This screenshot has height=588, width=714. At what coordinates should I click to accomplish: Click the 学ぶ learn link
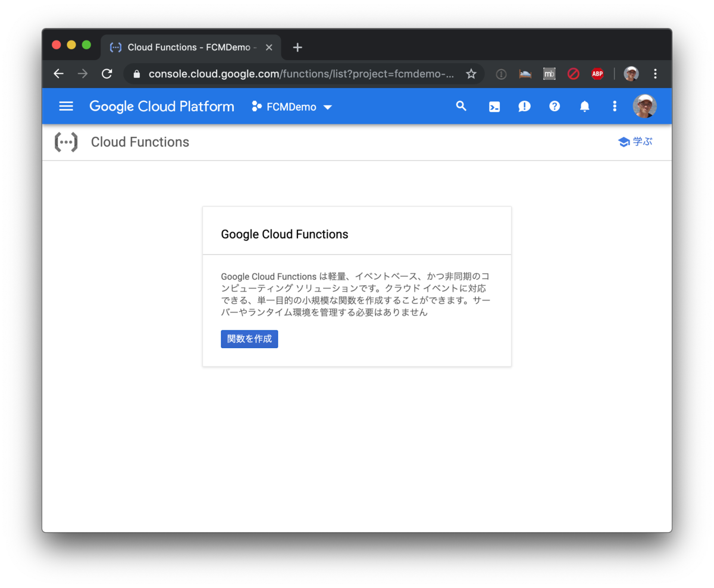click(x=635, y=142)
